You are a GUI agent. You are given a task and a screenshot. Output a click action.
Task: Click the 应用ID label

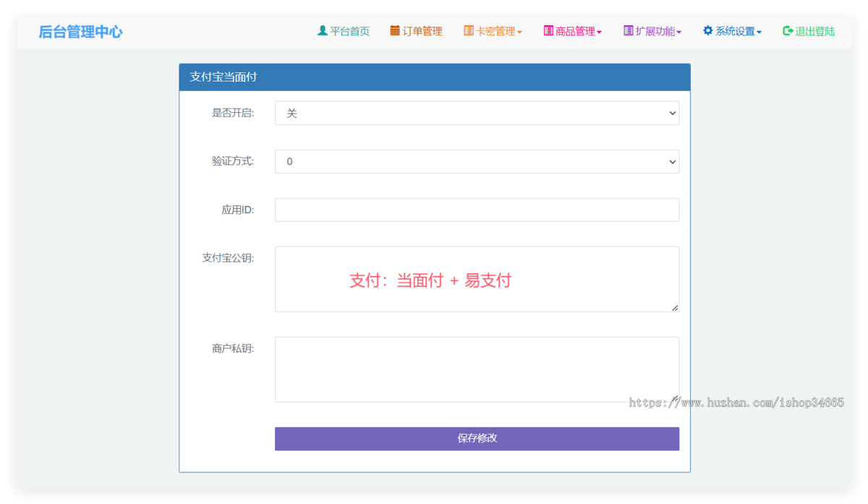pos(237,210)
